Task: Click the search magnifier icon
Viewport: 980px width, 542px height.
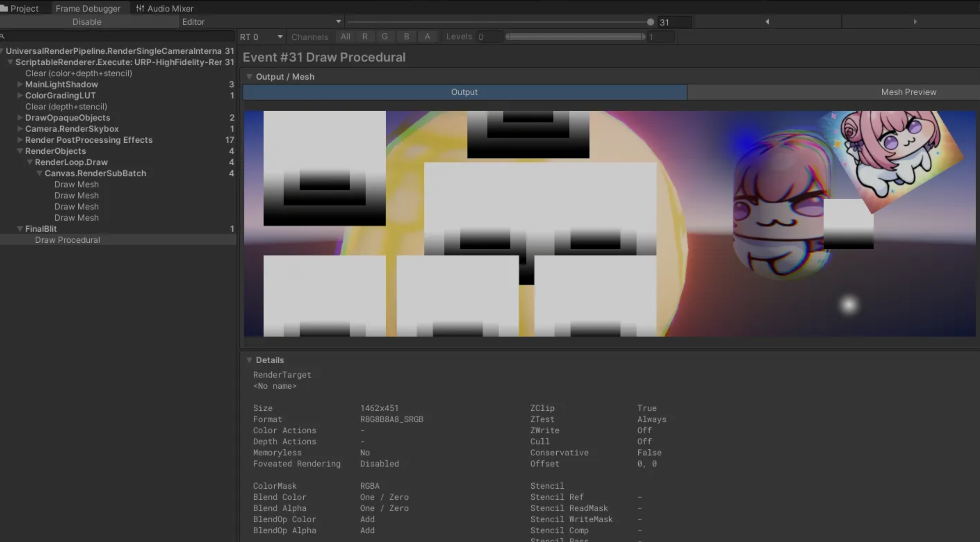Action: pos(3,36)
